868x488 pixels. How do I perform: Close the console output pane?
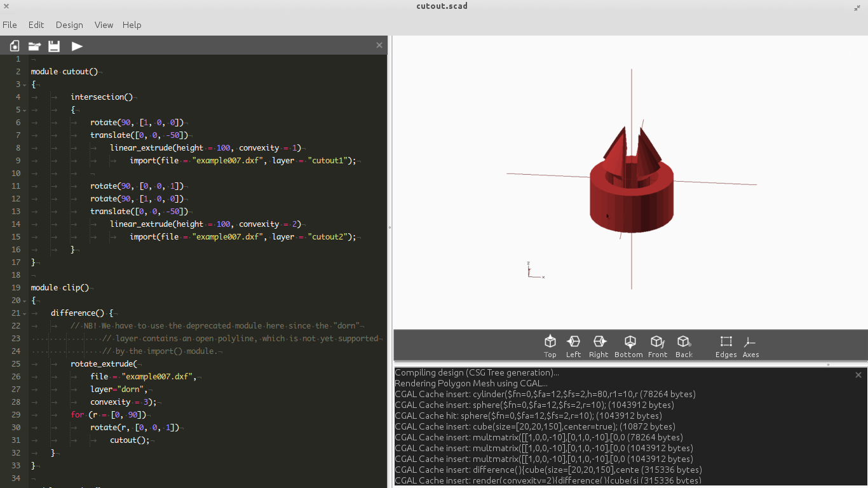[858, 375]
